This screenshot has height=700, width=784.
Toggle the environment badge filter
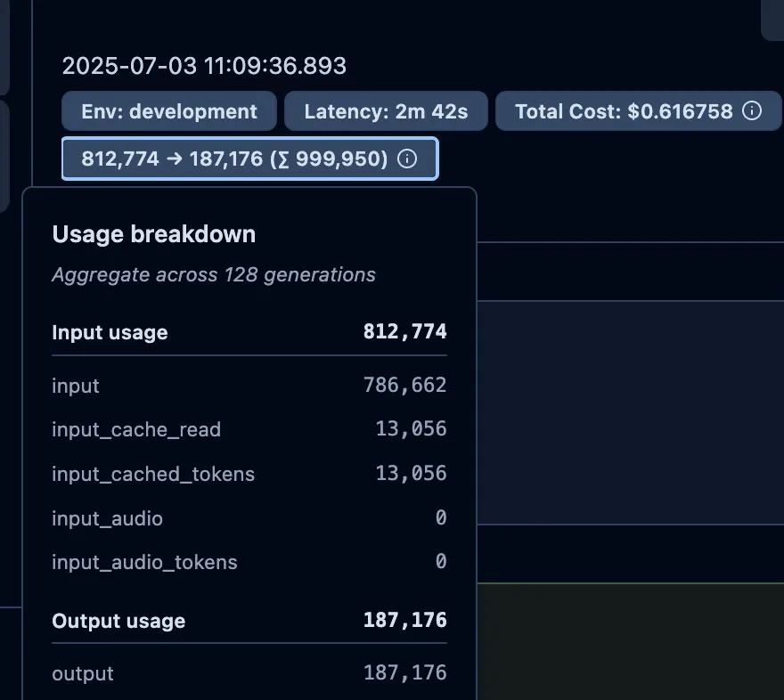[x=168, y=111]
